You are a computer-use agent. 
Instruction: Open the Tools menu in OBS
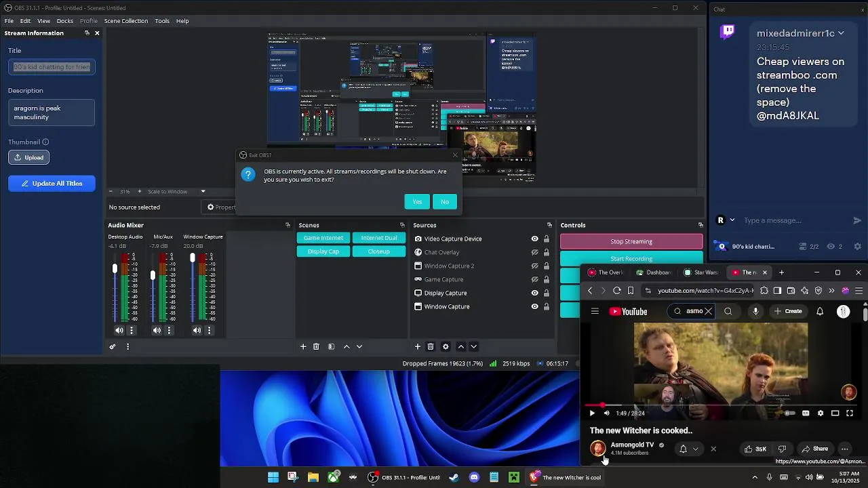point(162,21)
